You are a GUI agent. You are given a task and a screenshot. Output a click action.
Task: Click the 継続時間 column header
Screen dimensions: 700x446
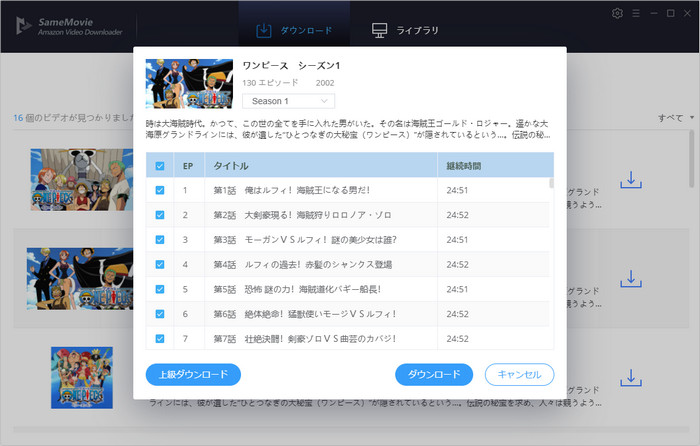(x=496, y=166)
